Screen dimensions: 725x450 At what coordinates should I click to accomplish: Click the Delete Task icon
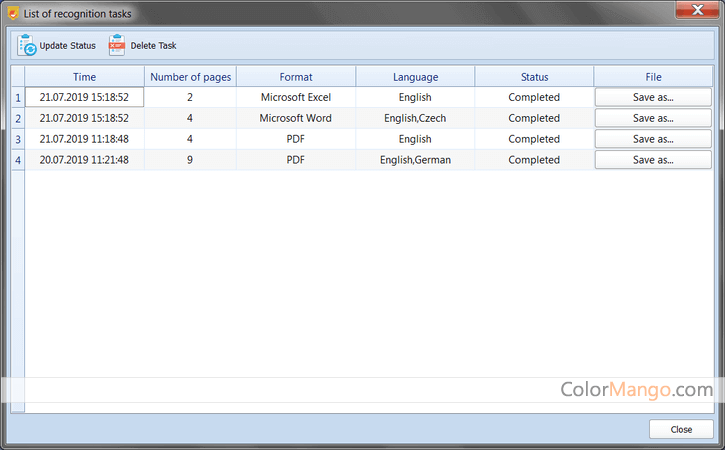tap(117, 46)
